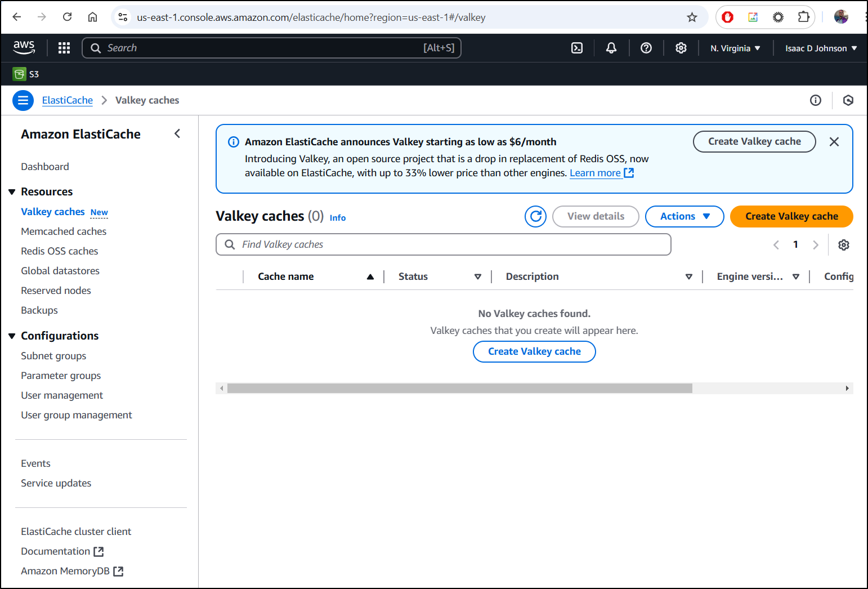Open ElastiCache cluster client link
Viewport: 868px width, 589px height.
click(x=76, y=532)
